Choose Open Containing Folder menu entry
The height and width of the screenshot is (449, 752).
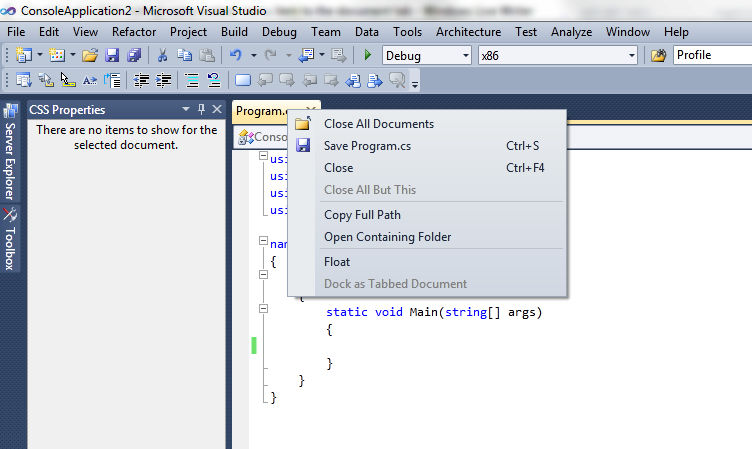388,237
